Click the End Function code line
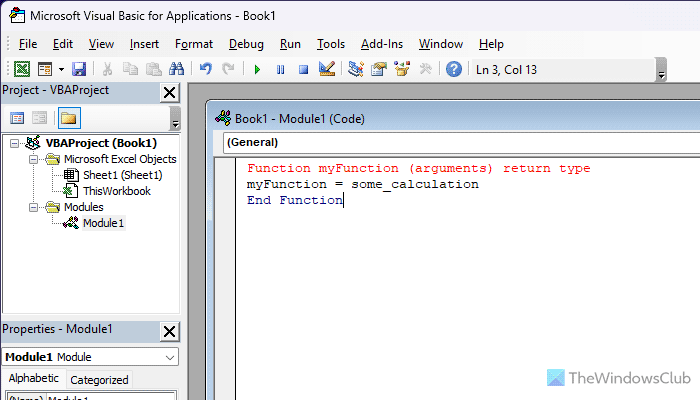 pos(295,200)
